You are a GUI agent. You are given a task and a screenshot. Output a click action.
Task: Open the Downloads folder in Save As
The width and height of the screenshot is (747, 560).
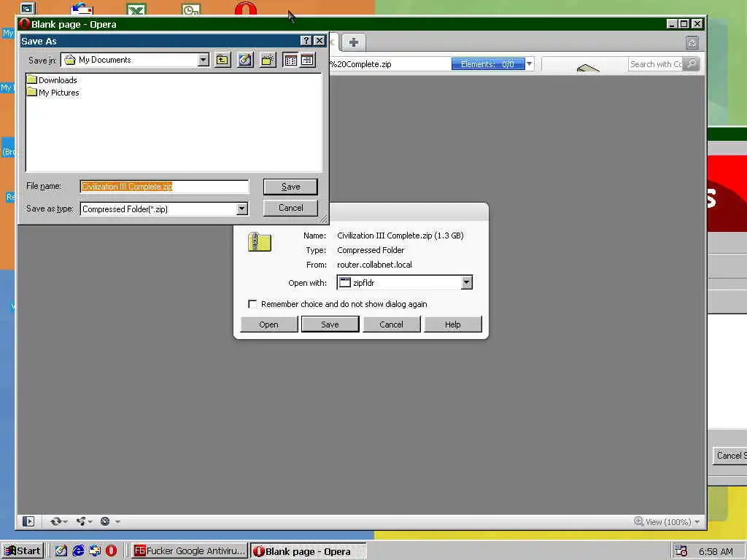52,80
